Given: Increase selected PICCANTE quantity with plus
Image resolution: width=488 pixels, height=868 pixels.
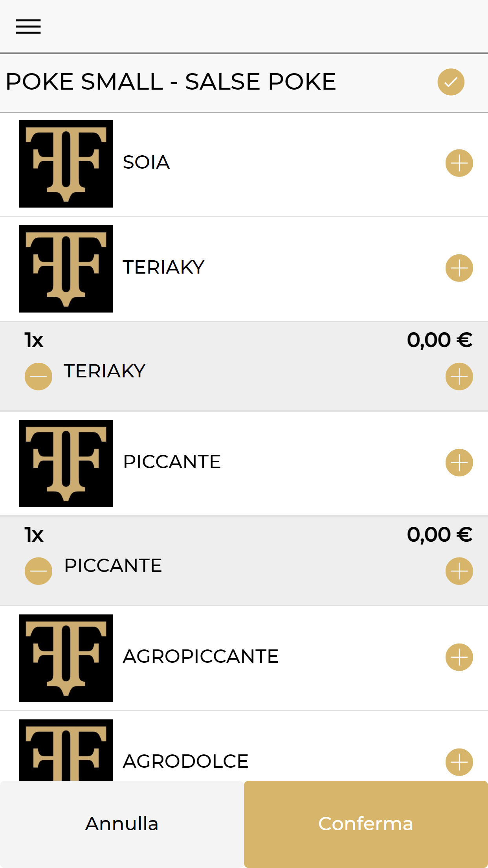Looking at the screenshot, I should tap(459, 571).
